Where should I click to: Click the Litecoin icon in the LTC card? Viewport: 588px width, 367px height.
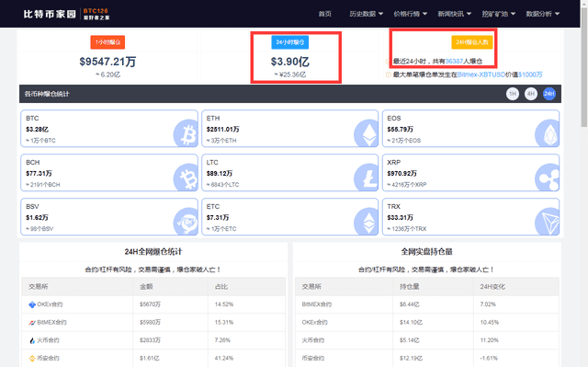367,178
